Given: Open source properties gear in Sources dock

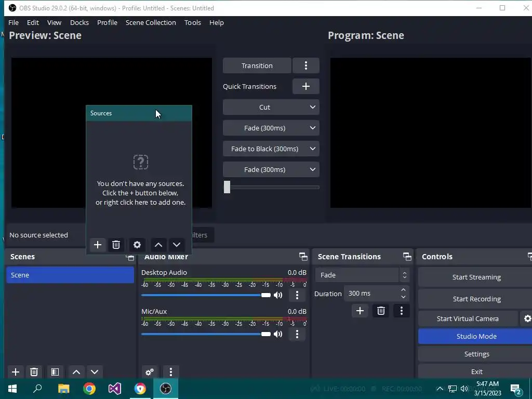Looking at the screenshot, I should point(137,245).
